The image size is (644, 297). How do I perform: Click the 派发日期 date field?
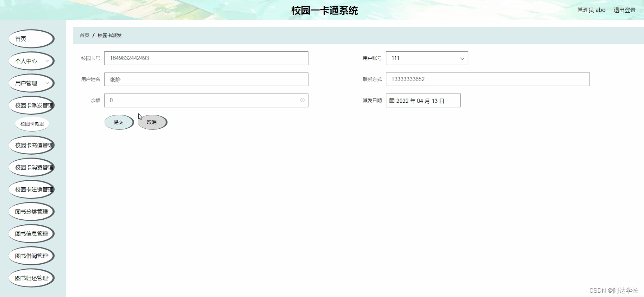coord(423,101)
